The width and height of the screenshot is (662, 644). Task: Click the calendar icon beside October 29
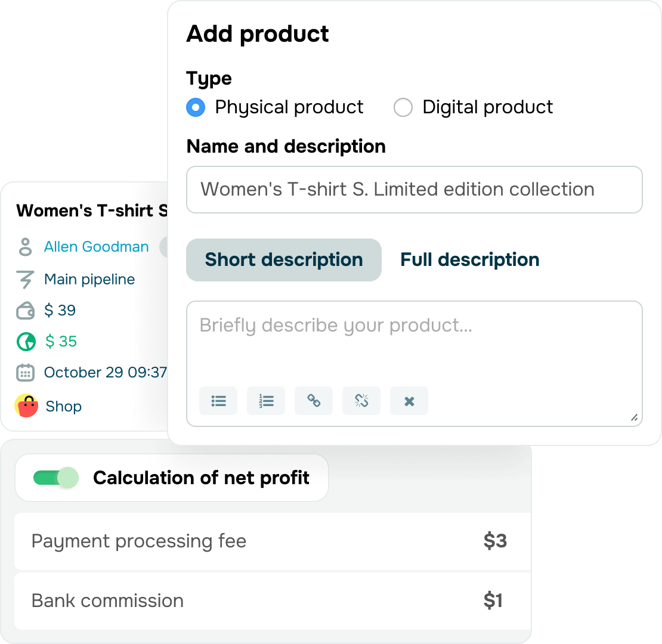tap(25, 373)
